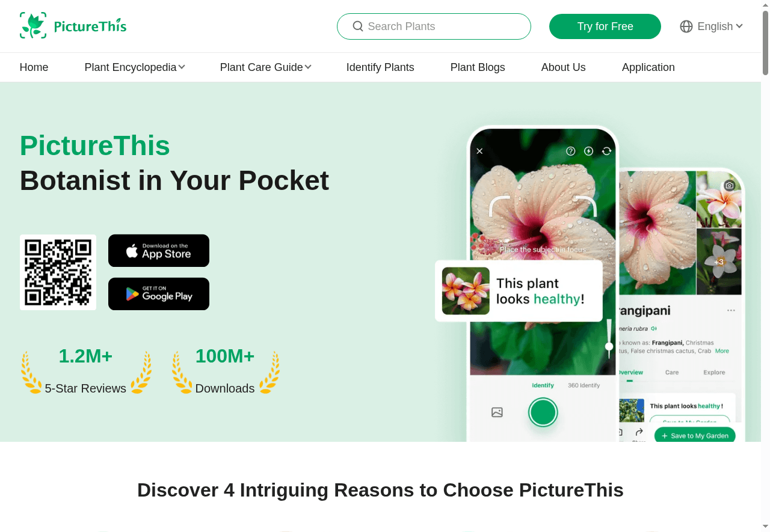The image size is (770, 532).
Task: Tap the green shutter capture button
Action: pos(543,412)
